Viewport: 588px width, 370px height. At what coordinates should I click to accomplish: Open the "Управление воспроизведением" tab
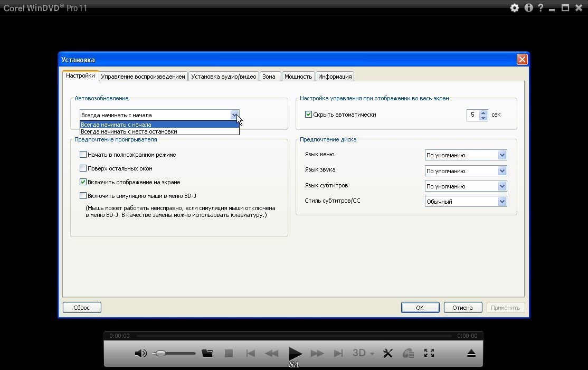pos(143,77)
